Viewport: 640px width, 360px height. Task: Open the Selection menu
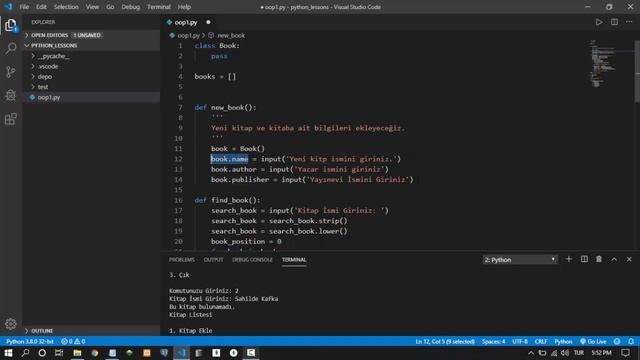tap(66, 7)
